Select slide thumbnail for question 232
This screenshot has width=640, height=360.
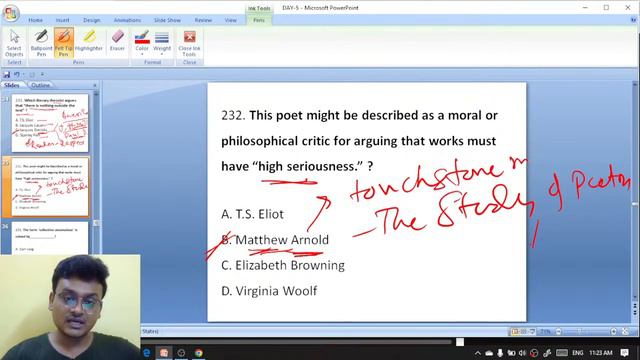click(x=50, y=187)
